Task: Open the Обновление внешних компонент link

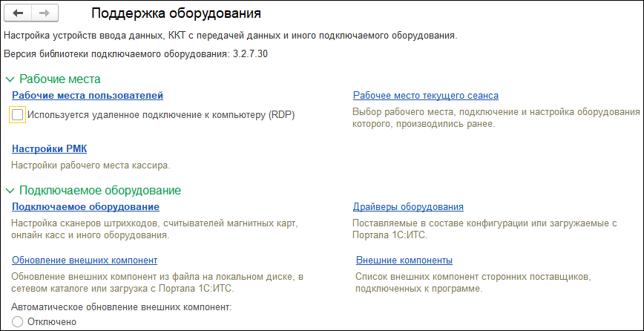Action: click(84, 260)
